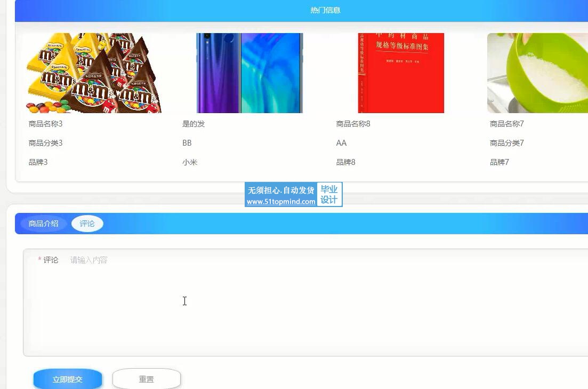Select the 商品名称3 product title
588x389 pixels.
(45, 124)
